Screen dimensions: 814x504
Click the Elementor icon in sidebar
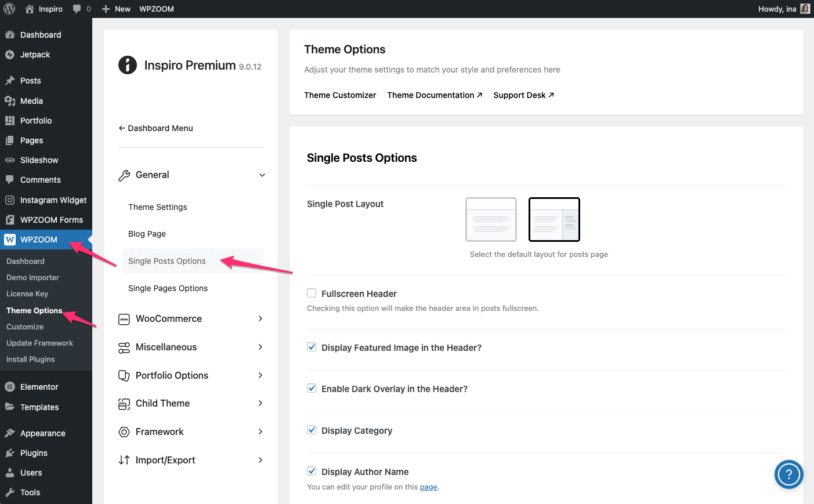pos(10,387)
